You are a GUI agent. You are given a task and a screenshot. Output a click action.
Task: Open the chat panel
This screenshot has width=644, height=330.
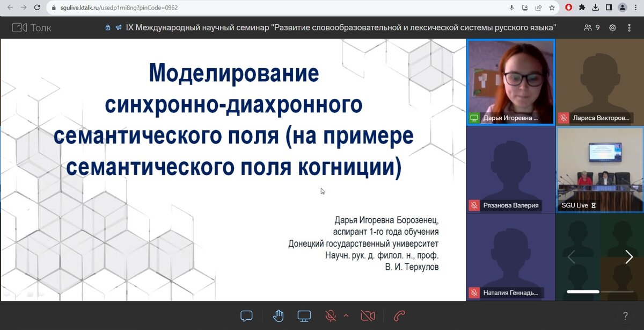246,317
